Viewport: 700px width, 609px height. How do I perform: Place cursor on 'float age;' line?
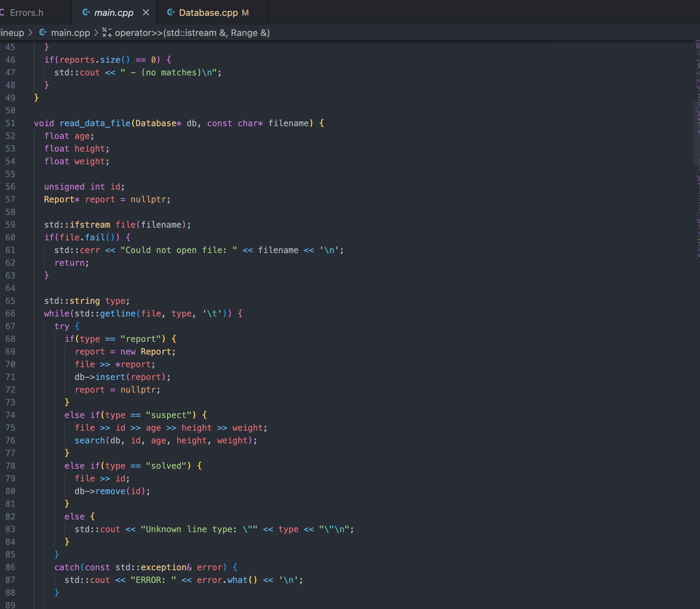[69, 136]
